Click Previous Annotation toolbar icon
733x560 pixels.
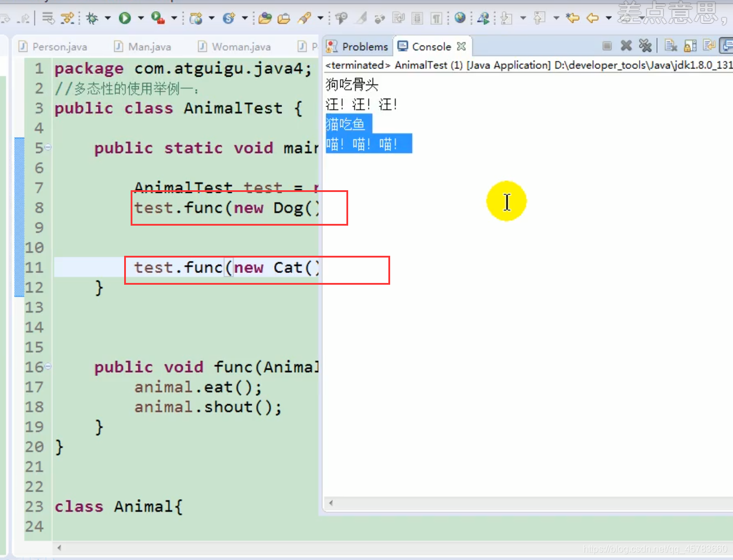click(x=539, y=18)
